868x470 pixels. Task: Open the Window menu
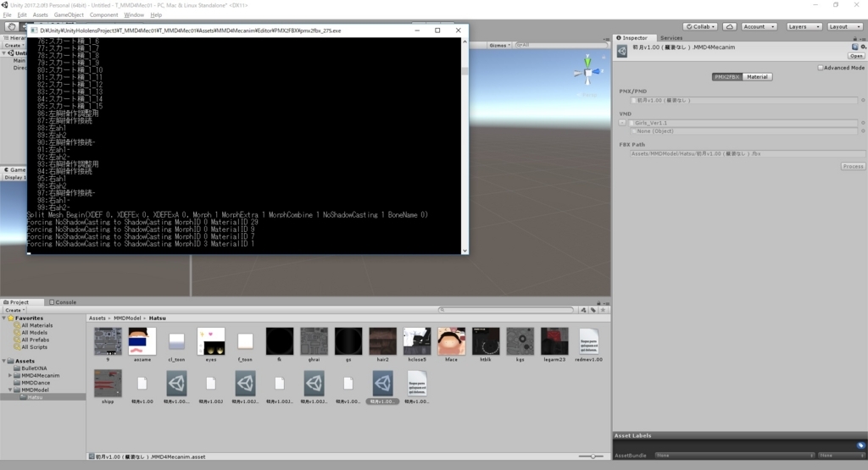133,15
